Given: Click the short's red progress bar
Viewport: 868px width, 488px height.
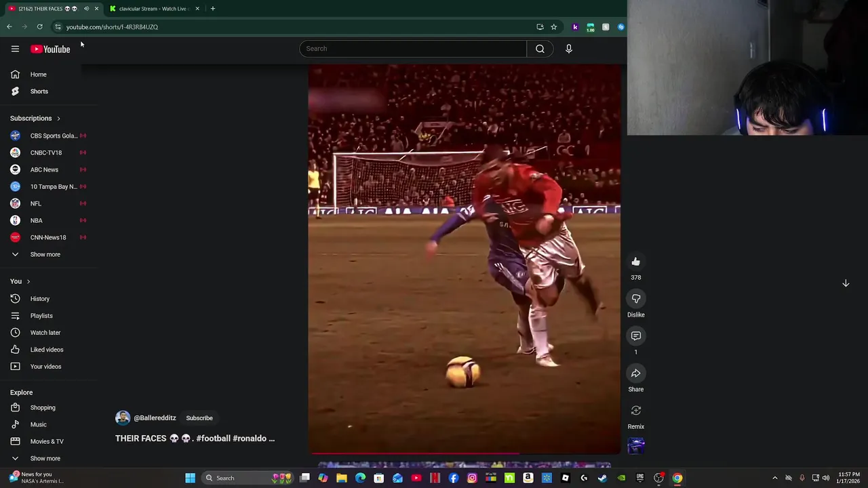Looking at the screenshot, I should coord(465,453).
